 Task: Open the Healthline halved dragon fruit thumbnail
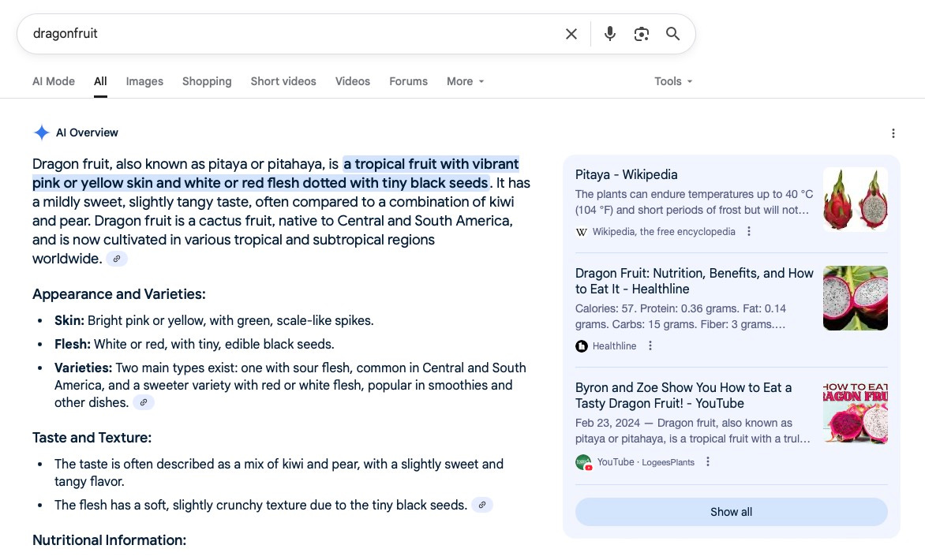click(x=855, y=297)
